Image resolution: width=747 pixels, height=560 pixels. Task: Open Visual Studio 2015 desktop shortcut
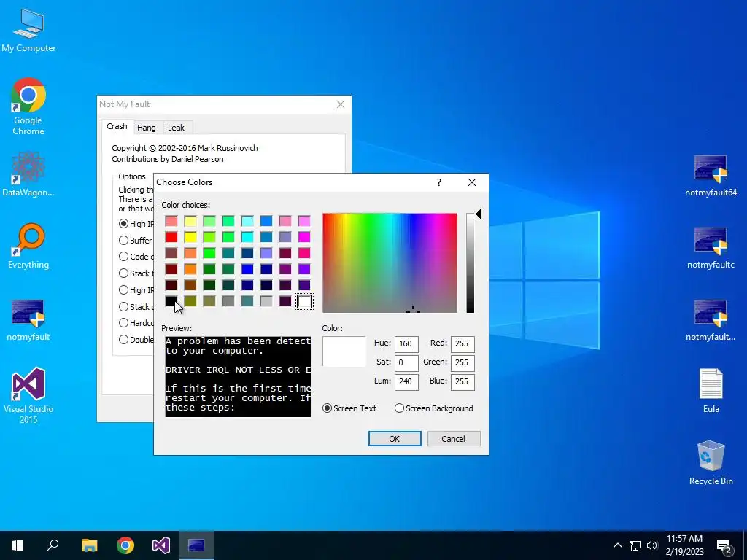pyautogui.click(x=28, y=394)
